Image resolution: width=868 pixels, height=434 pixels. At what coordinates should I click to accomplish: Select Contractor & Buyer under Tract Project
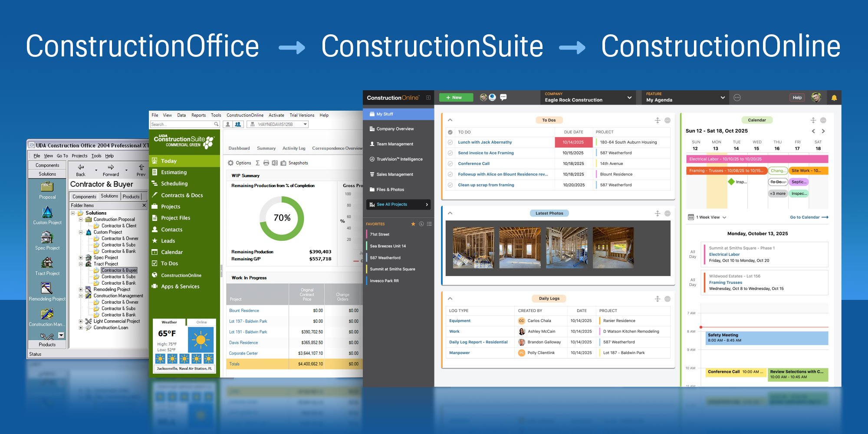119,270
